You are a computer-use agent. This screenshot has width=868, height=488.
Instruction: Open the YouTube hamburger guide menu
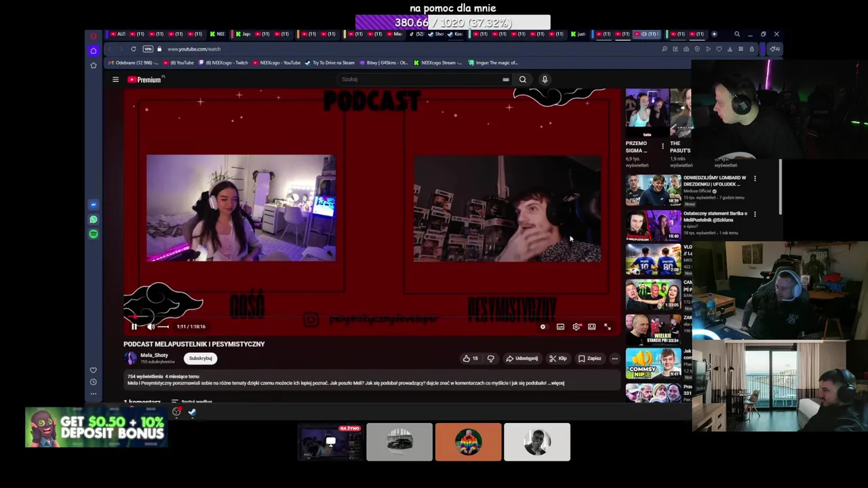point(115,79)
